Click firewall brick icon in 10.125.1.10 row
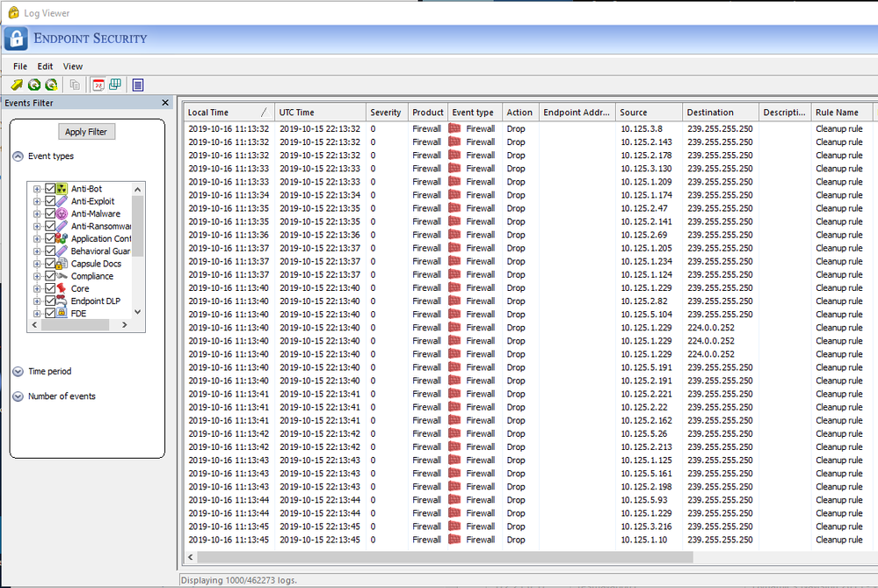 click(454, 540)
